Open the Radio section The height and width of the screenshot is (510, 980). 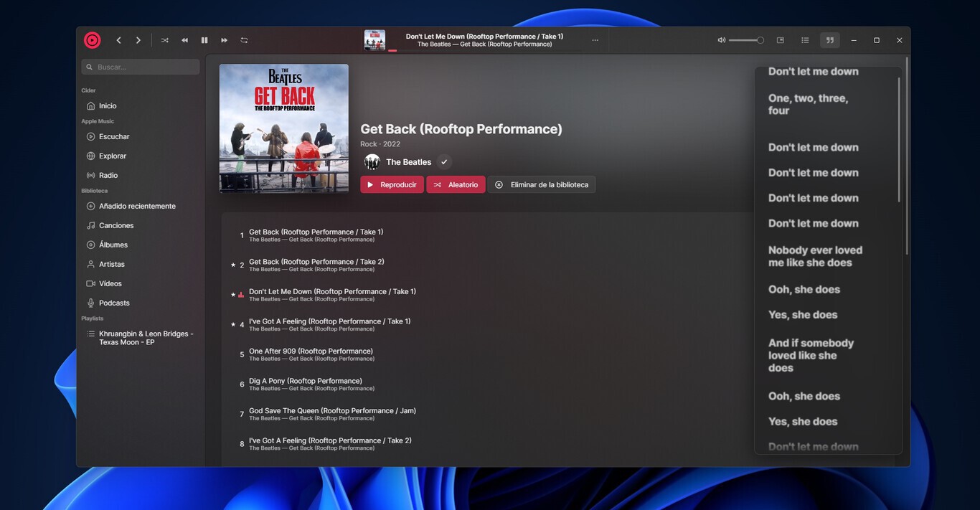point(109,175)
